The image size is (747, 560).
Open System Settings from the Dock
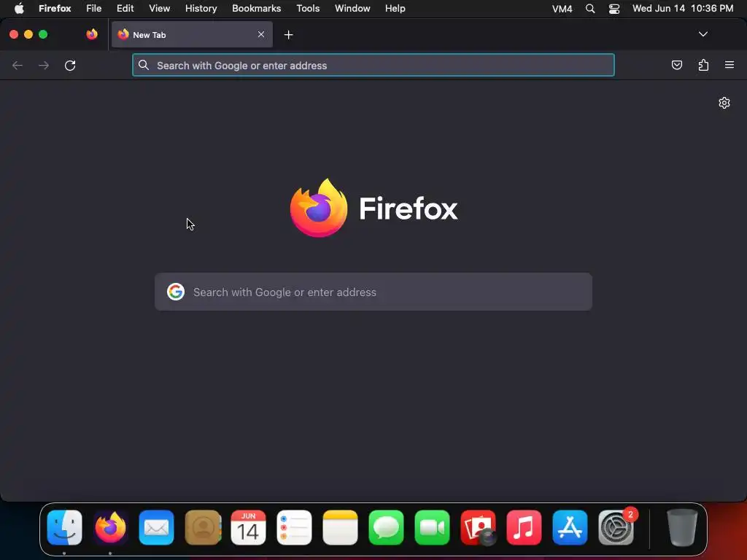point(616,528)
